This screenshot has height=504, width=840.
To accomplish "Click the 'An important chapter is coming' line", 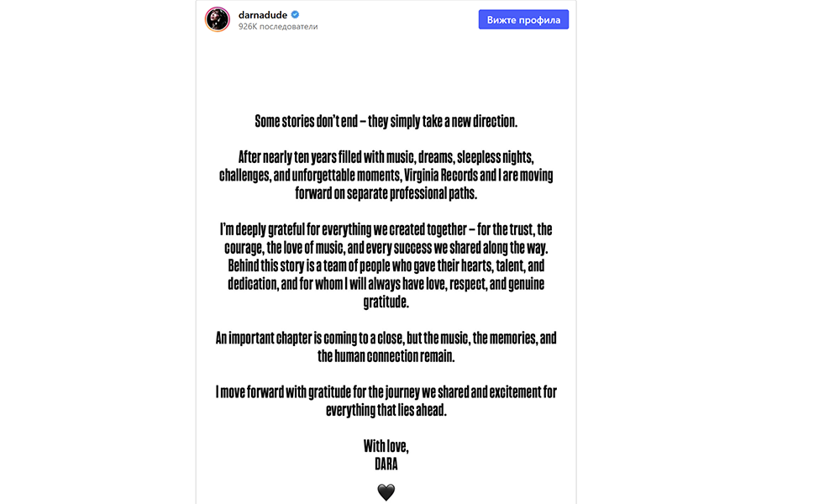I will [x=386, y=338].
